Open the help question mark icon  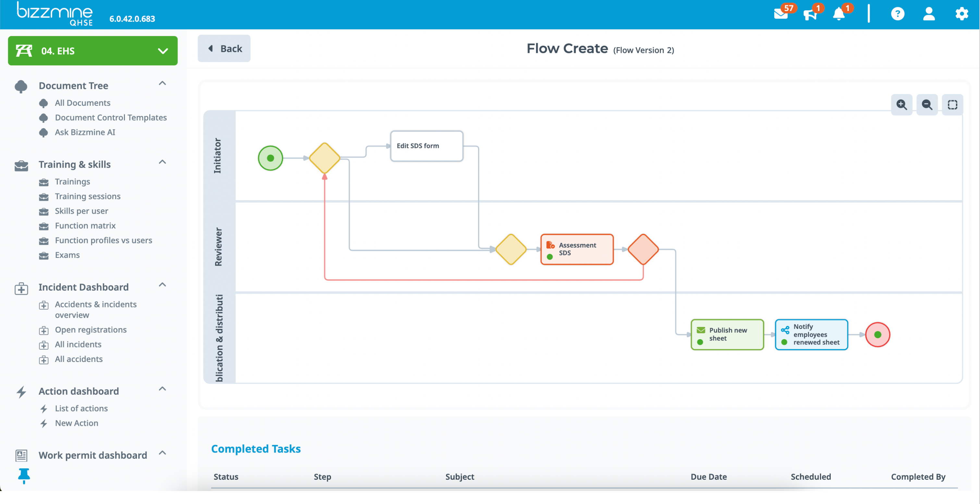(898, 15)
